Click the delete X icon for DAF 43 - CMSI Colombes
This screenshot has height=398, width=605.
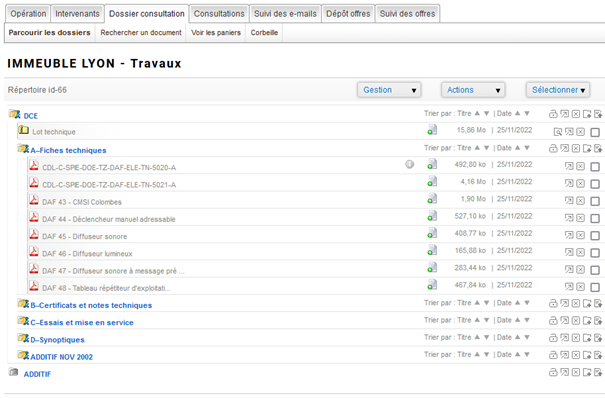(x=580, y=201)
